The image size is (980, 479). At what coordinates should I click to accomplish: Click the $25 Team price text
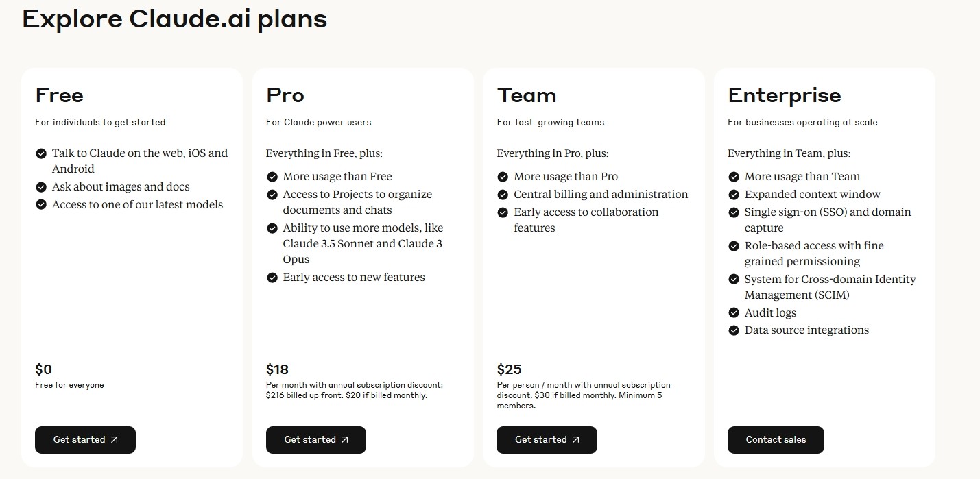click(509, 369)
